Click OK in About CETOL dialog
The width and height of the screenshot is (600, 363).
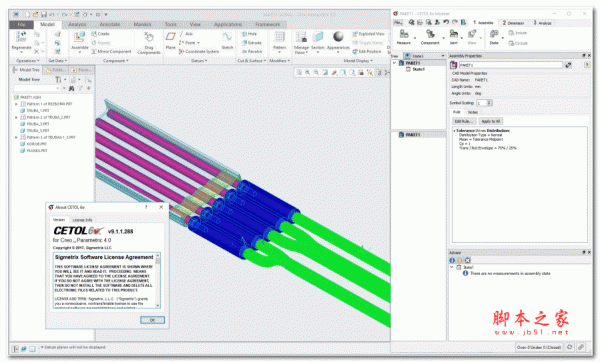(x=152, y=320)
